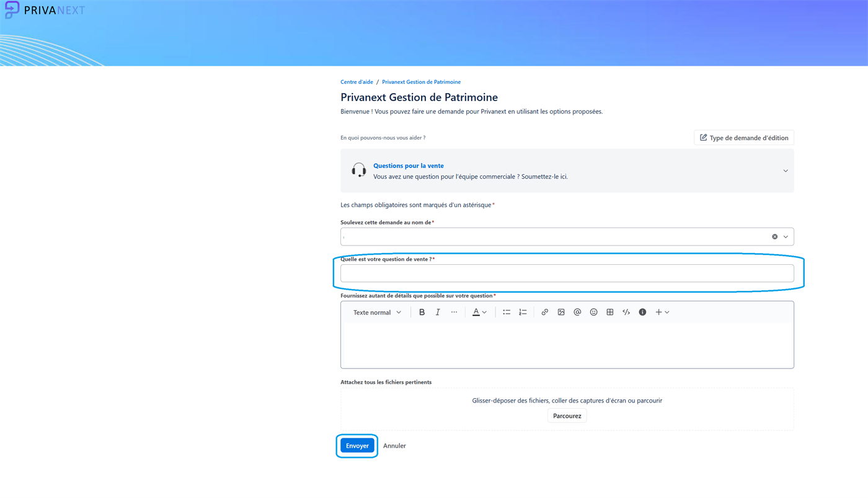Click the headset support icon
Viewport: 868px width, 498px height.
[x=358, y=171]
